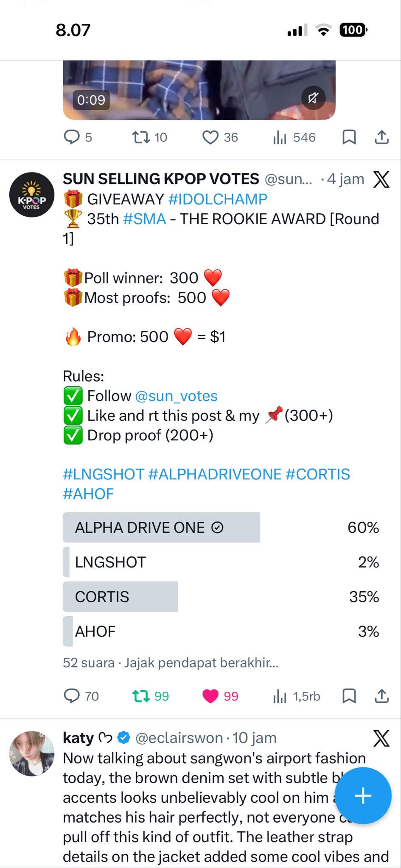
Task: Select the ALPHA DRIVE ONE poll bar
Action: point(161,527)
